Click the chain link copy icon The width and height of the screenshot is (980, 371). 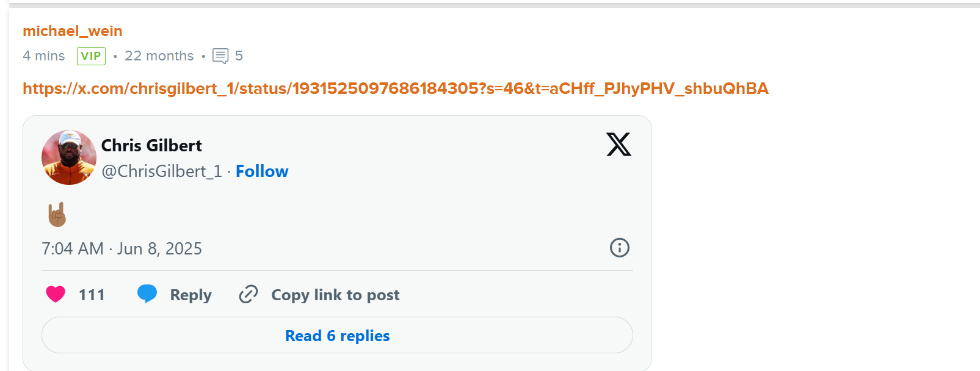click(x=249, y=294)
